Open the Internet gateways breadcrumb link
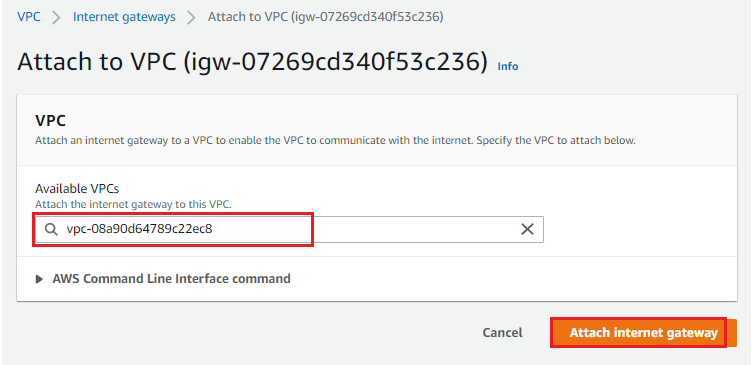This screenshot has height=365, width=752. click(x=124, y=17)
